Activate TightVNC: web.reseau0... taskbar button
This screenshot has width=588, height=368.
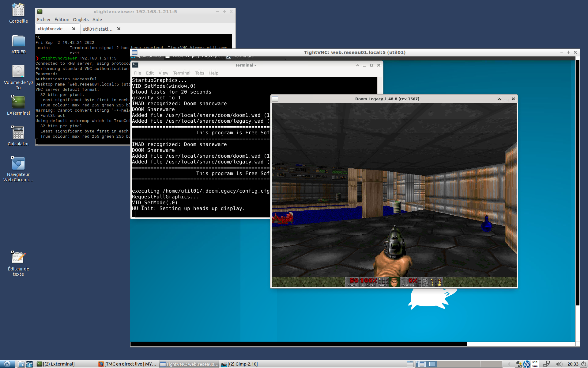tap(189, 364)
